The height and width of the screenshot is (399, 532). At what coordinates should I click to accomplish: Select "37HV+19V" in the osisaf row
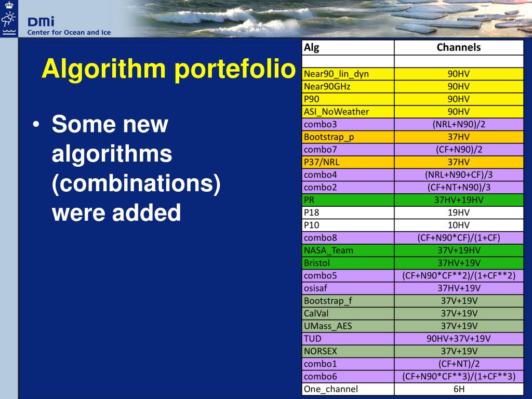[x=459, y=288]
